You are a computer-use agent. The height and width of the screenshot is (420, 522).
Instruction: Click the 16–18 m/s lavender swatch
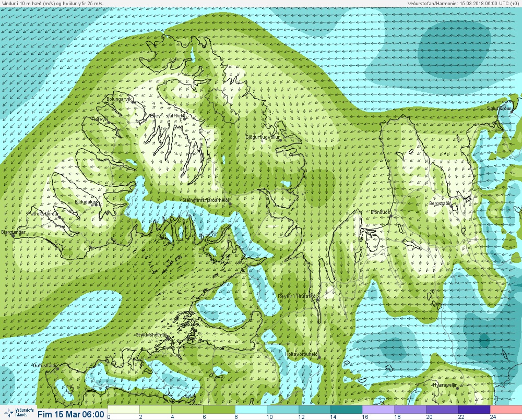378,410
